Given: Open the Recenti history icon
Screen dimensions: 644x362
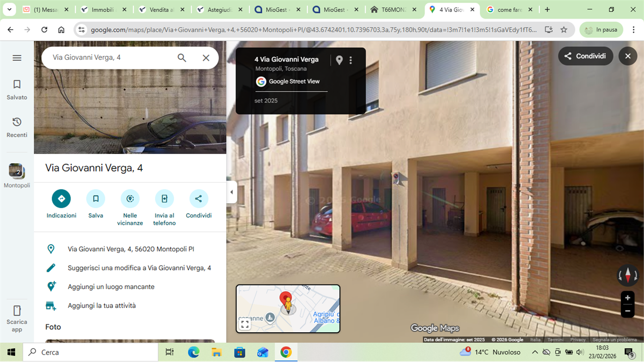Looking at the screenshot, I should [17, 127].
